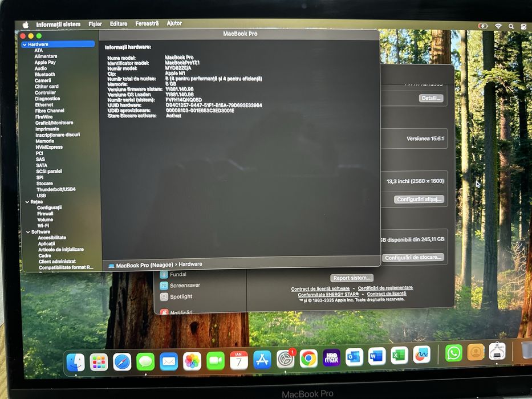Open the App Store from the Dock
The image size is (532, 399).
point(262,360)
